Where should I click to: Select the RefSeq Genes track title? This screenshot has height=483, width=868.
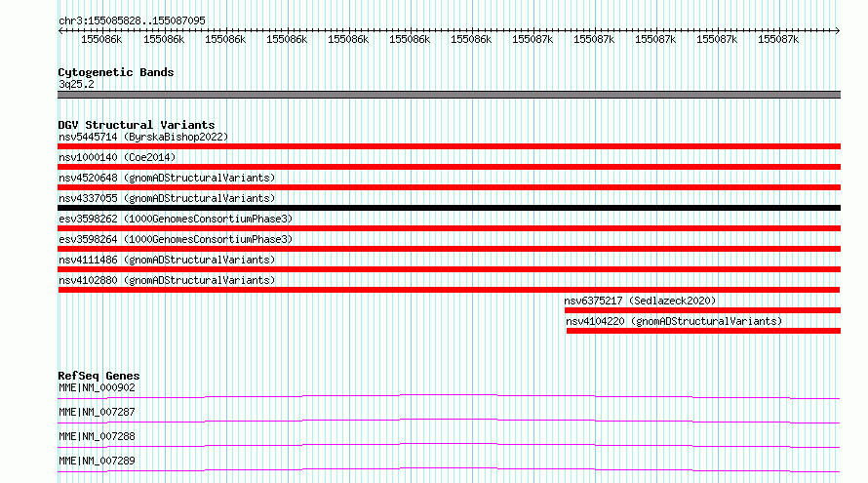(x=99, y=376)
